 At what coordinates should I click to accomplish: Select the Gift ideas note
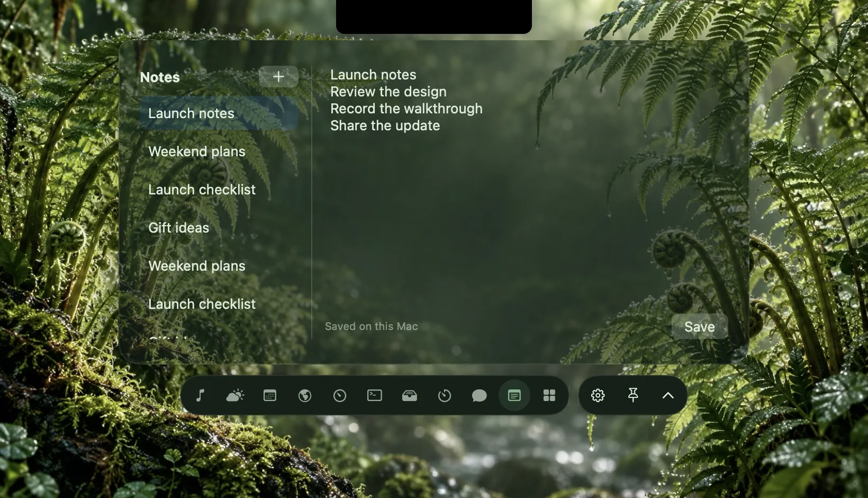[x=219, y=228]
